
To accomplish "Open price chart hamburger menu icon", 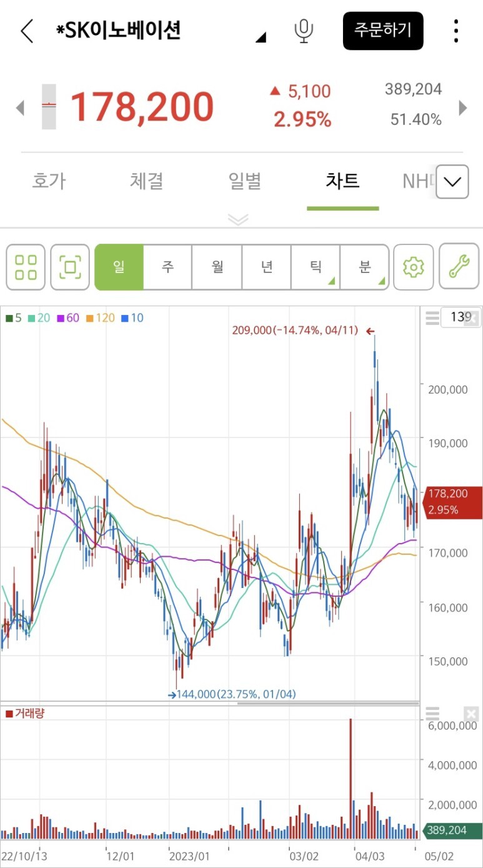I will (432, 317).
